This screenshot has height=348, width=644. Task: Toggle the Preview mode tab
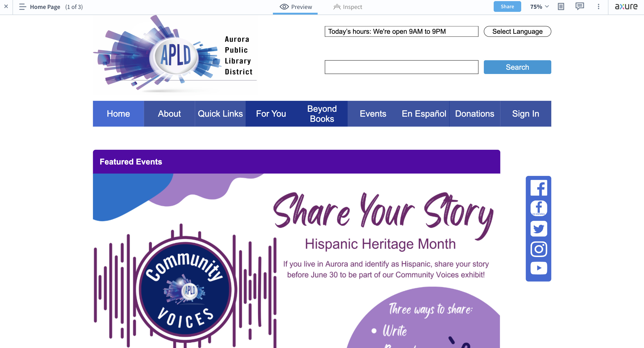295,7
